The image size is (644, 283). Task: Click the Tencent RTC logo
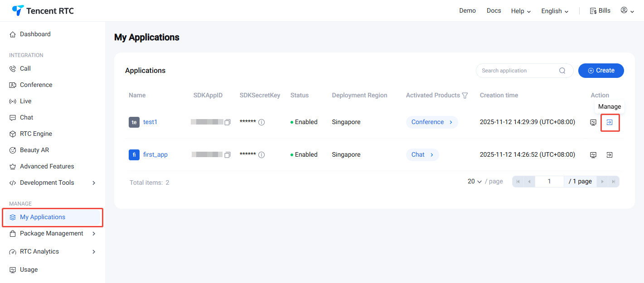coord(43,10)
